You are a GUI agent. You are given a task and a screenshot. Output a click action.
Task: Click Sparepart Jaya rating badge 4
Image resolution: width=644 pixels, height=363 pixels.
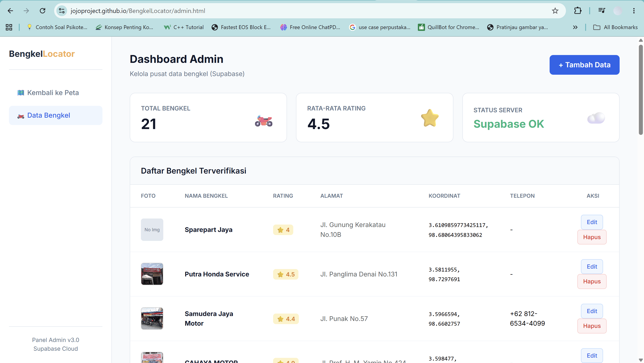point(283,230)
